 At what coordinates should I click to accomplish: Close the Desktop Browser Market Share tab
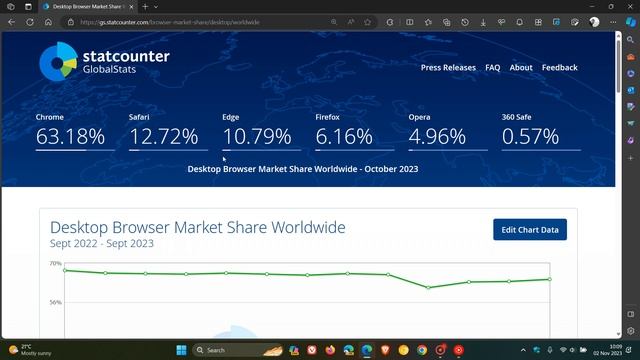point(131,7)
